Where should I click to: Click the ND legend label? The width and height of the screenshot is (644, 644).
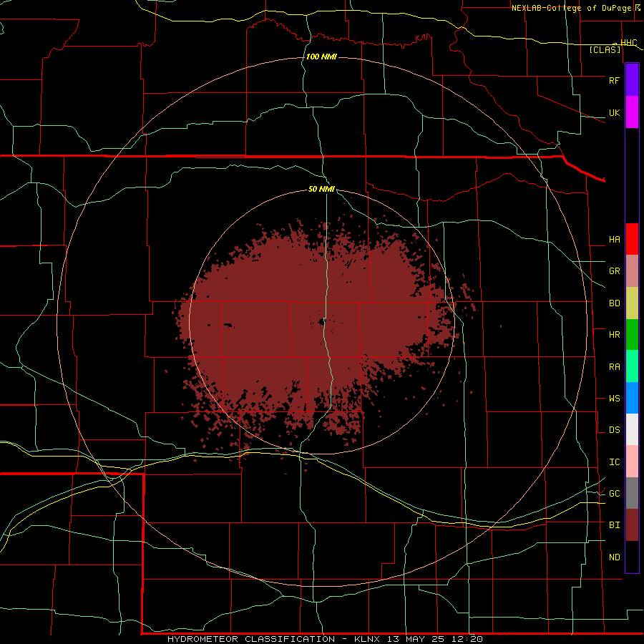click(614, 557)
